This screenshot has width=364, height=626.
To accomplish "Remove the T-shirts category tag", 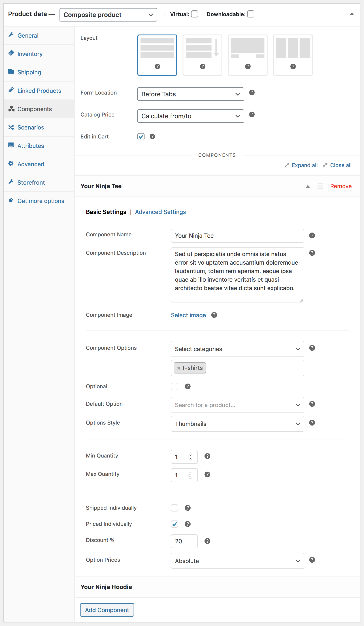I will pyautogui.click(x=179, y=368).
